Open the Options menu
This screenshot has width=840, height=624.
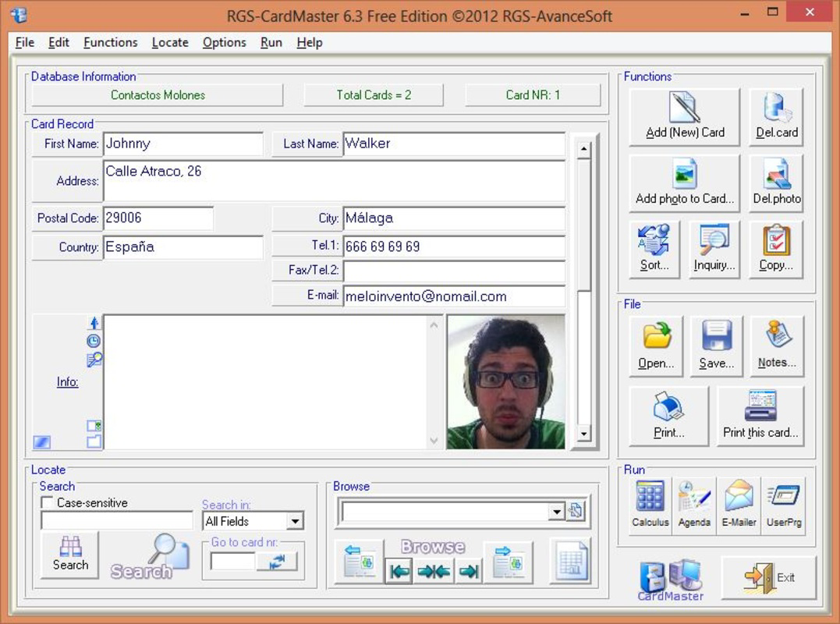click(224, 42)
